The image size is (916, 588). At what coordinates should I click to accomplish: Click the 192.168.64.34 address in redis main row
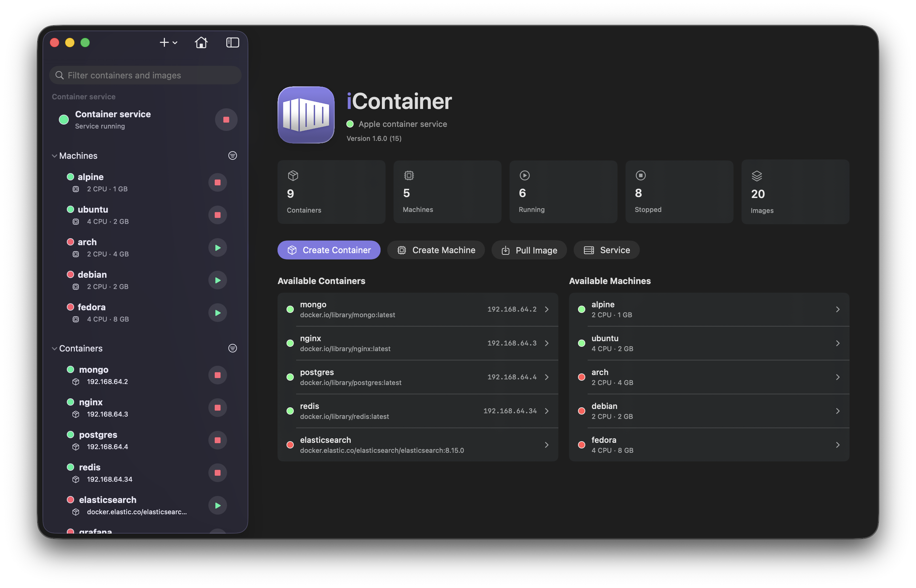tap(510, 411)
